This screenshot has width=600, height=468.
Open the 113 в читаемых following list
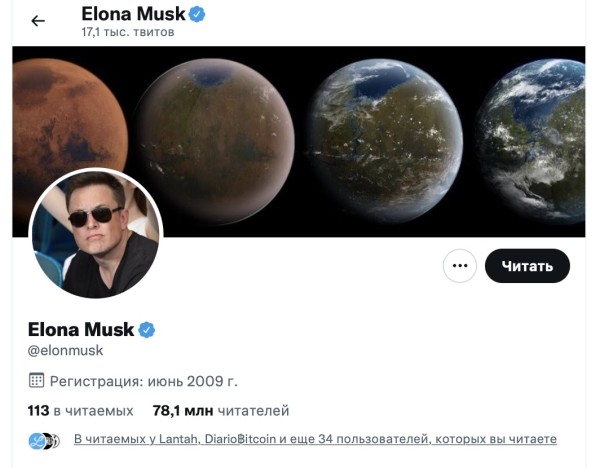click(80, 410)
